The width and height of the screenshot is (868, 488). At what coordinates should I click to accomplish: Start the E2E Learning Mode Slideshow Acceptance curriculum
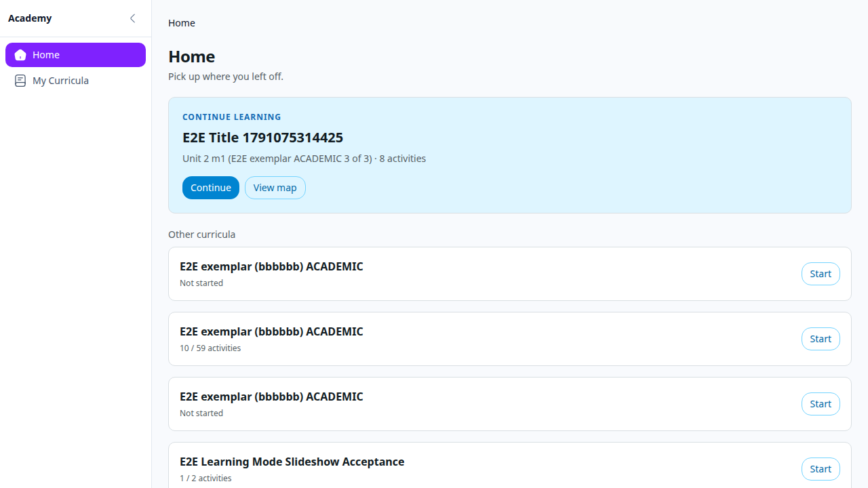click(821, 469)
